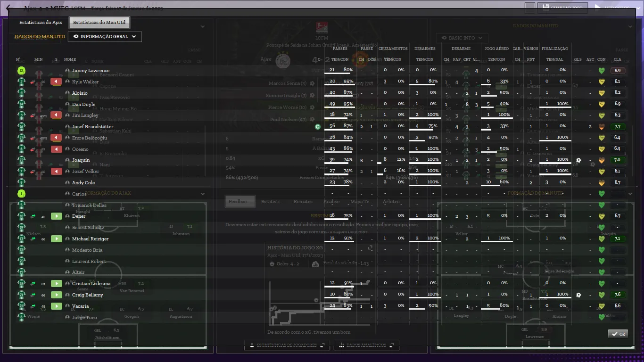Sort players by the NOME column header
Image resolution: width=644 pixels, height=362 pixels.
[x=70, y=60]
